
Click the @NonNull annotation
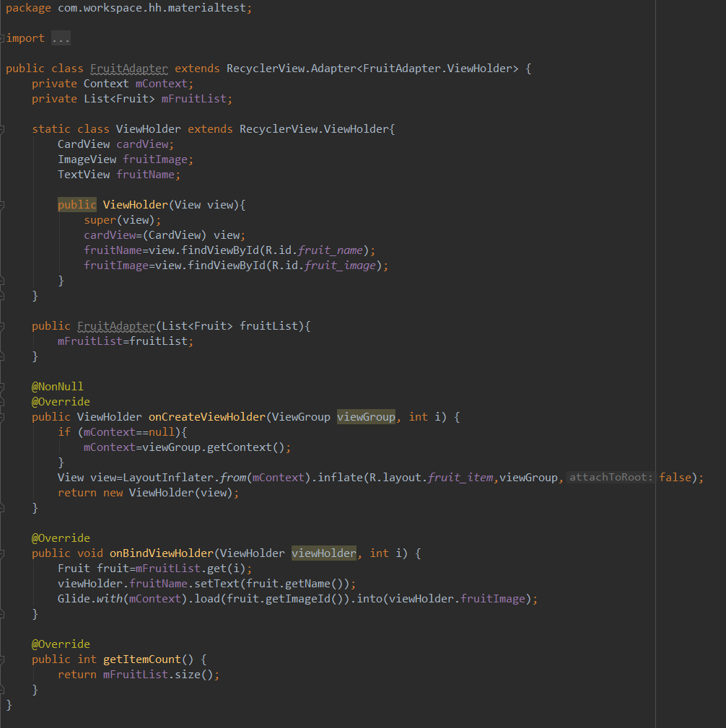[58, 387]
